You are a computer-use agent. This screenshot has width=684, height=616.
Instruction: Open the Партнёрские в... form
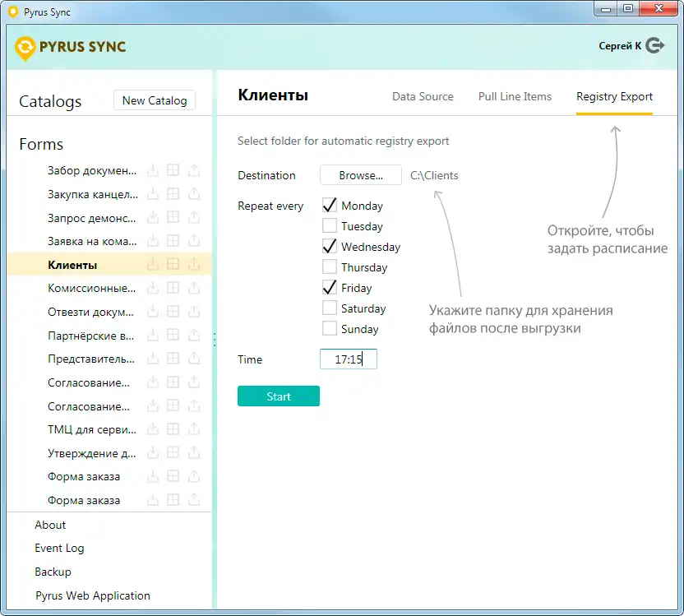(x=90, y=336)
